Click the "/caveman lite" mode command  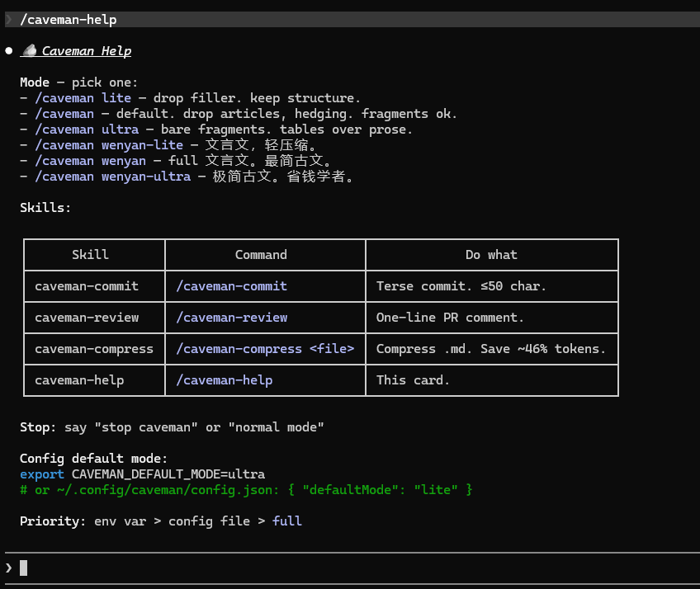[83, 97]
